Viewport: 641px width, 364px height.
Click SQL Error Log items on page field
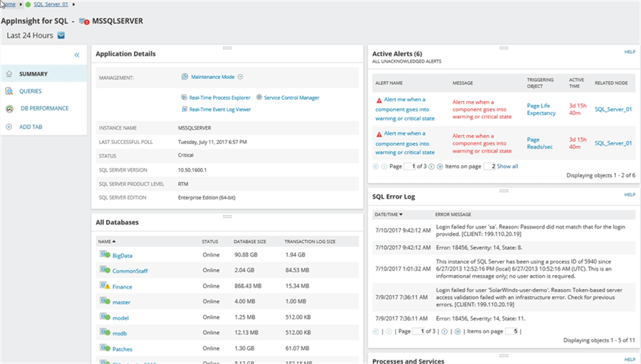coord(512,331)
